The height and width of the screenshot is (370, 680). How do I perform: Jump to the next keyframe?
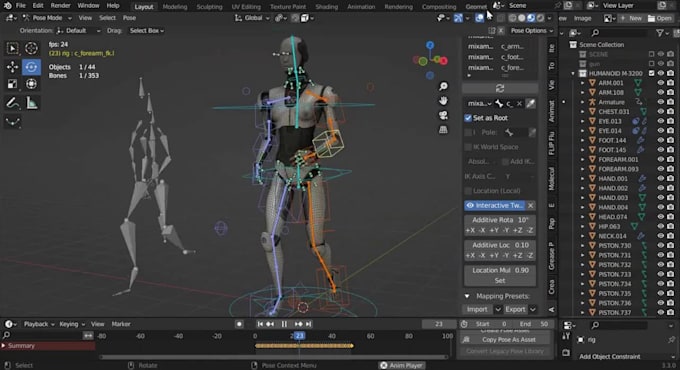[299, 324]
